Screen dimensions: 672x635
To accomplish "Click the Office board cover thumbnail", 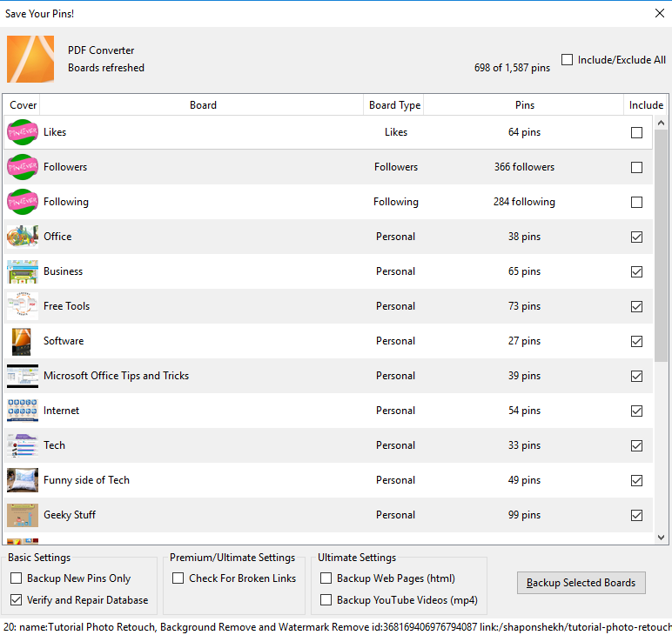I will (23, 237).
